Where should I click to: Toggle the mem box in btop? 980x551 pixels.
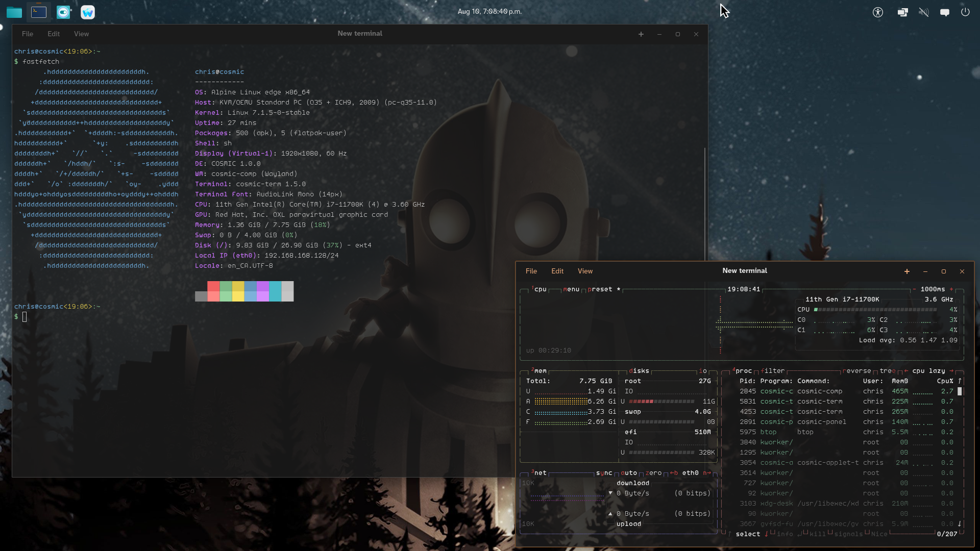coord(539,371)
